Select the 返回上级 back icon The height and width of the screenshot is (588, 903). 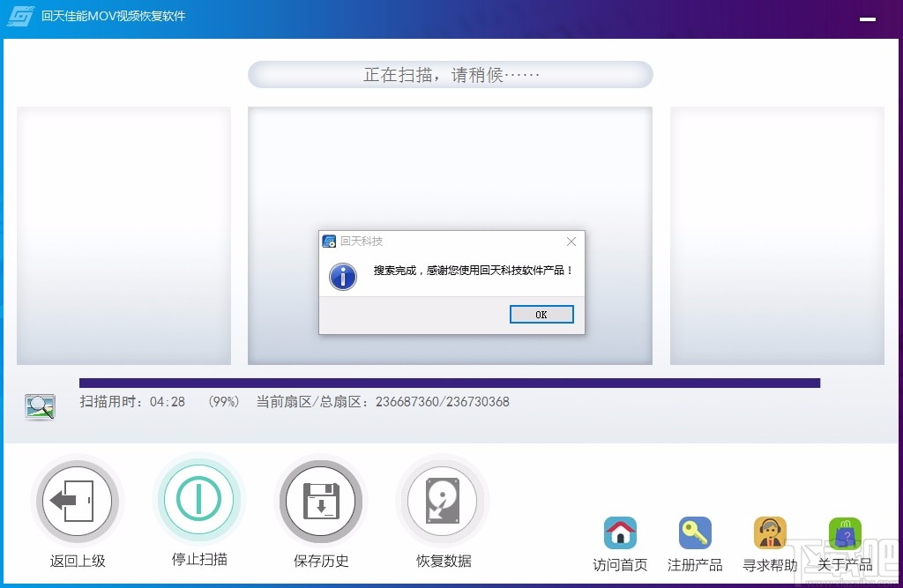pos(78,500)
